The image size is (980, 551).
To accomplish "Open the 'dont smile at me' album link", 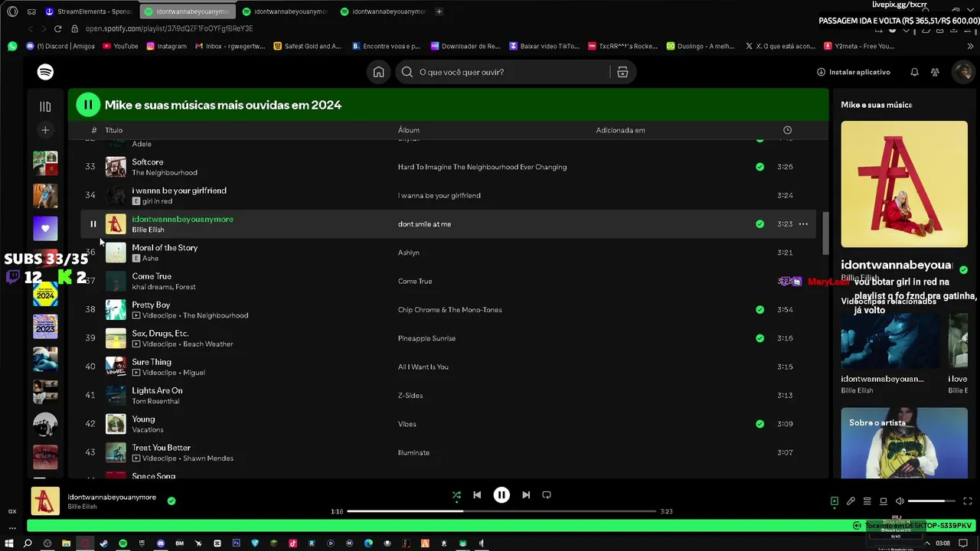I will coord(424,224).
